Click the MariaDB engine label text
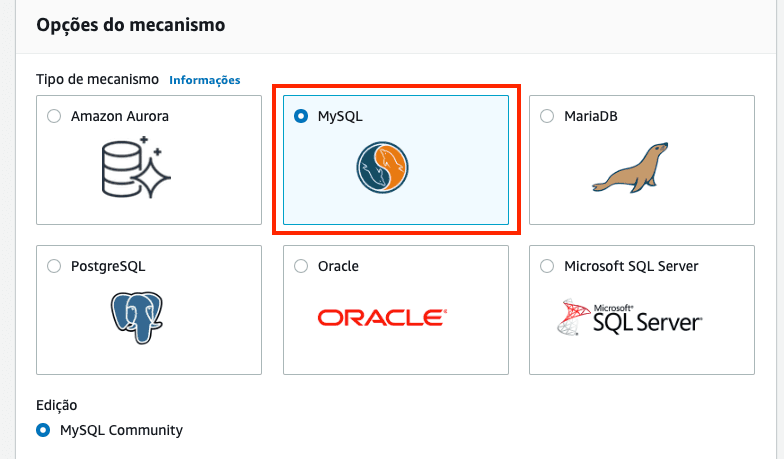Screen dimensions: 784x459 click(x=591, y=116)
